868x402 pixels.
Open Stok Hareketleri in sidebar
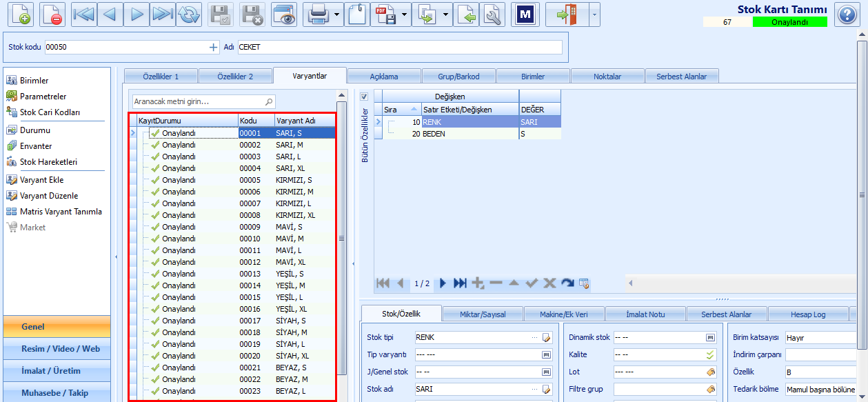(x=41, y=162)
